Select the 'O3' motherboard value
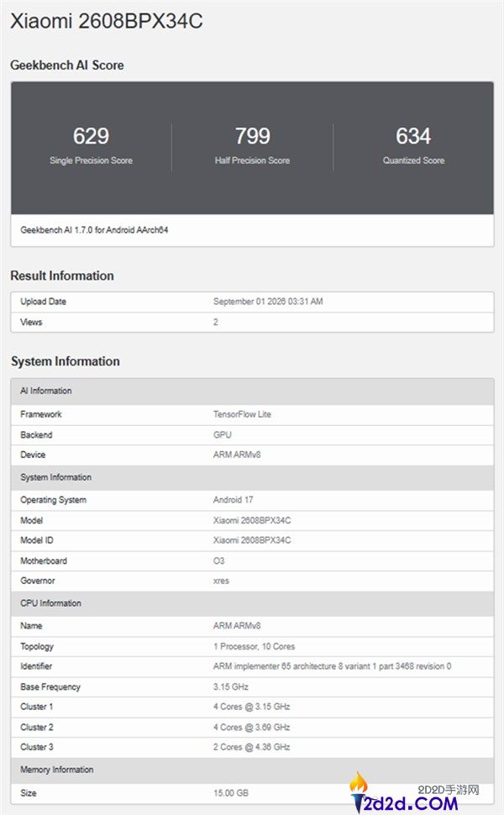 tap(218, 561)
